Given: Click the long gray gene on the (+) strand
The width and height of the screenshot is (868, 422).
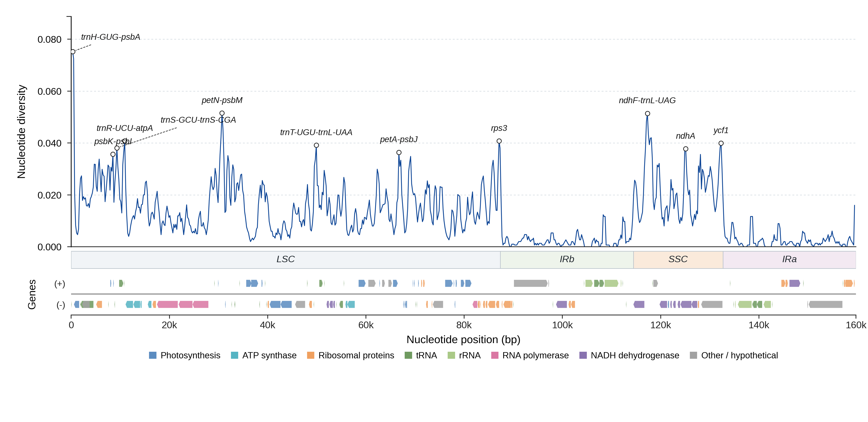Looking at the screenshot, I should tap(531, 284).
